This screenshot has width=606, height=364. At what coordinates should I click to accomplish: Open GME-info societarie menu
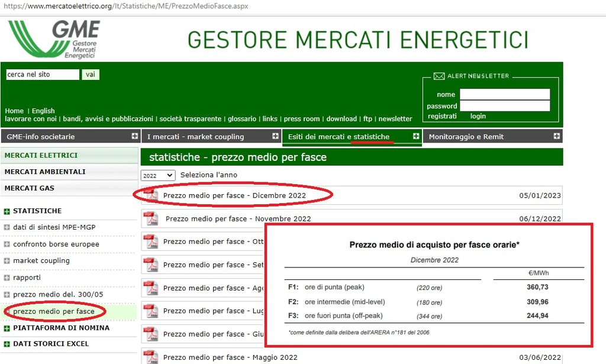point(41,137)
